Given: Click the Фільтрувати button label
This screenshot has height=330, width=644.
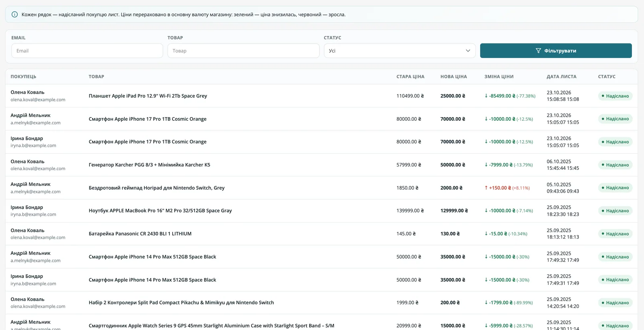Looking at the screenshot, I should click(560, 51).
